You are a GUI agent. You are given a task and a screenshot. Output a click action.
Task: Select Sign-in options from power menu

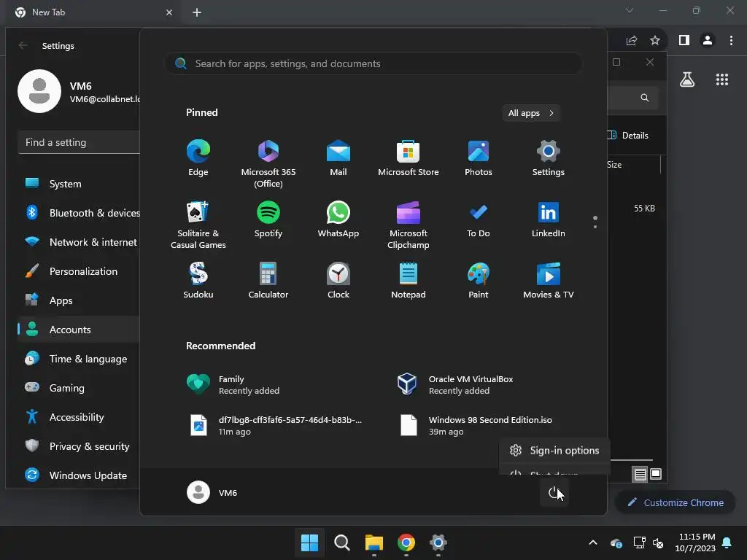(x=554, y=451)
